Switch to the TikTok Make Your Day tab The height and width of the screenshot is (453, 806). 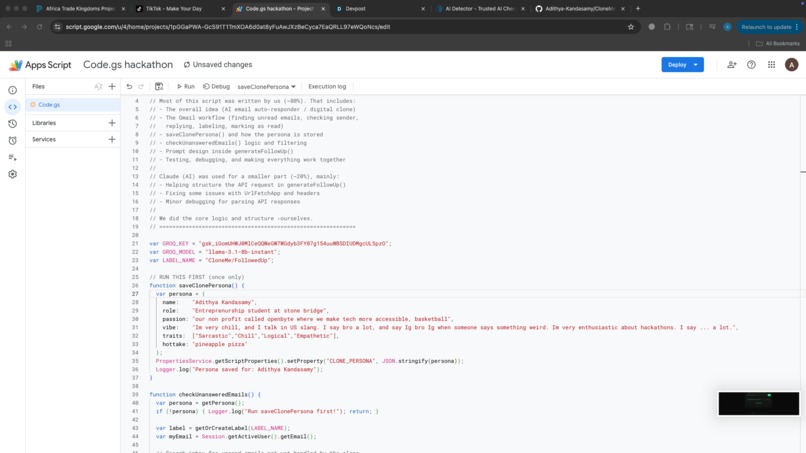179,9
